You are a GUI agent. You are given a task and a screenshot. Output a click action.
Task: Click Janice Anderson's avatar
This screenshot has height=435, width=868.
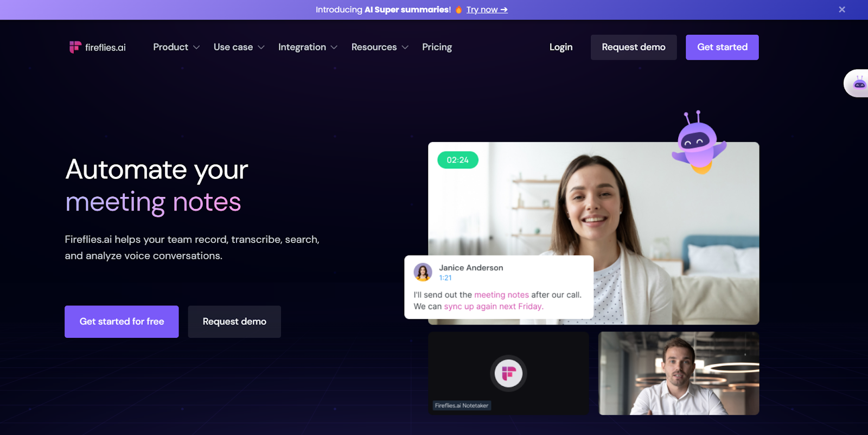click(423, 272)
